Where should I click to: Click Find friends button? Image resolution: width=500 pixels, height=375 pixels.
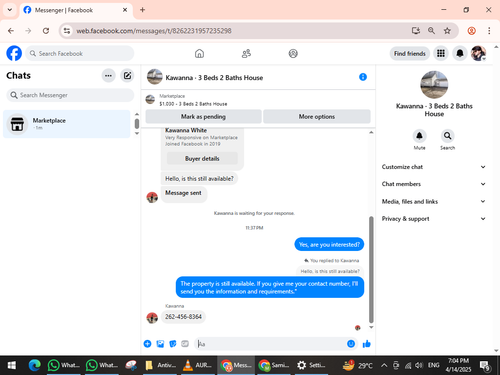click(x=410, y=53)
